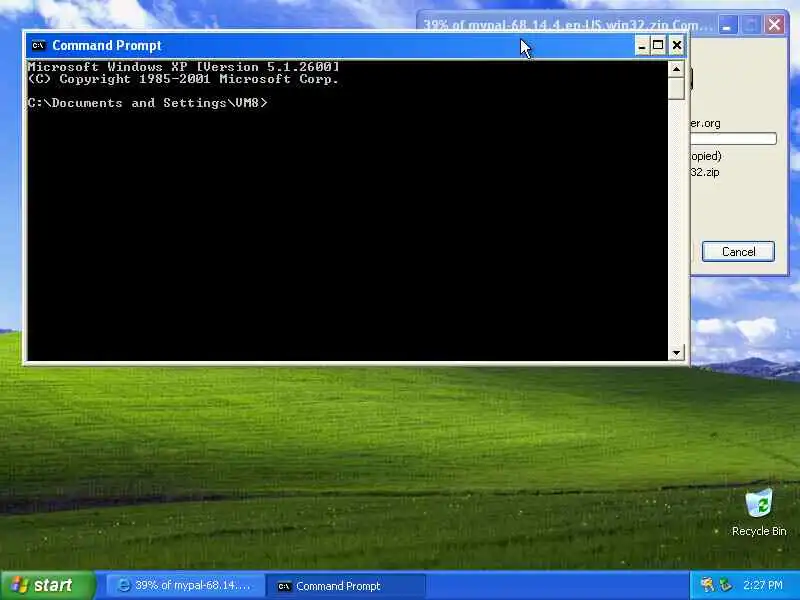Click the Copyright 1985-2001 Microsoft Corp. line

click(x=183, y=79)
